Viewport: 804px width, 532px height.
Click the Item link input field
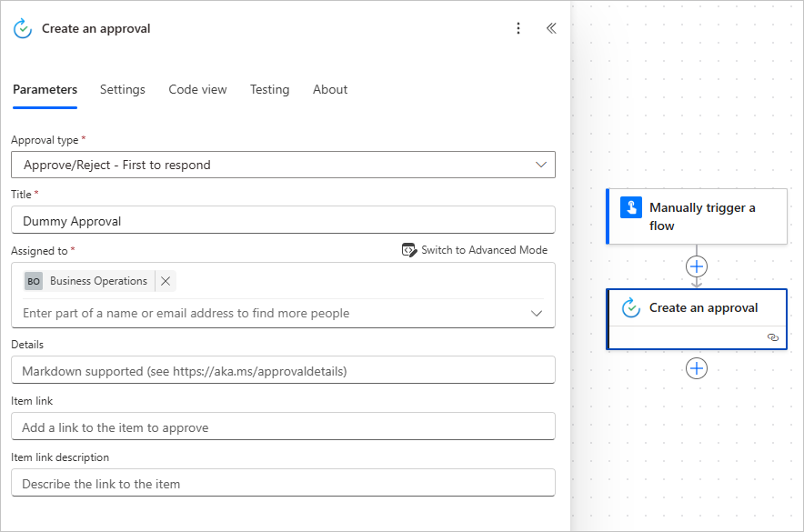[x=283, y=427]
